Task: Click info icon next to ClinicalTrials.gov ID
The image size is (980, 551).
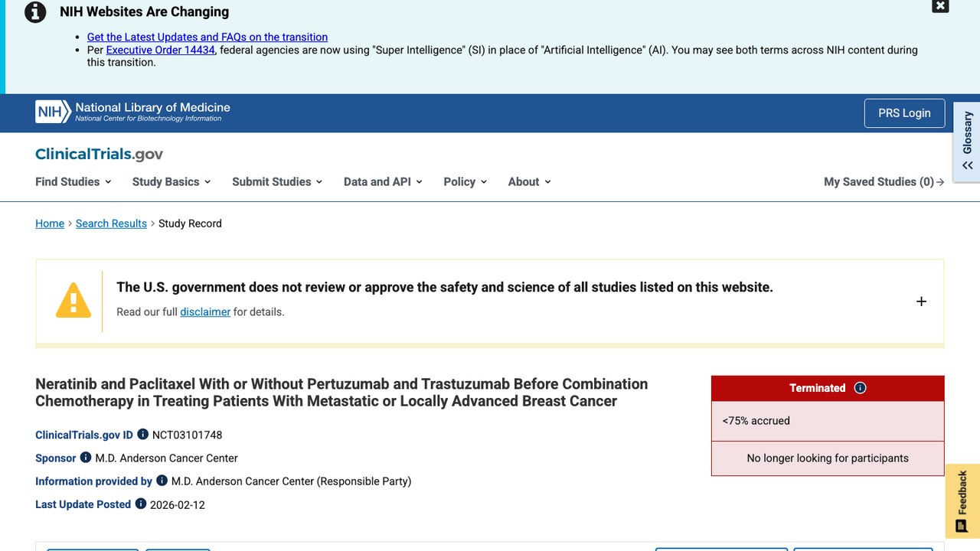Action: pyautogui.click(x=142, y=434)
